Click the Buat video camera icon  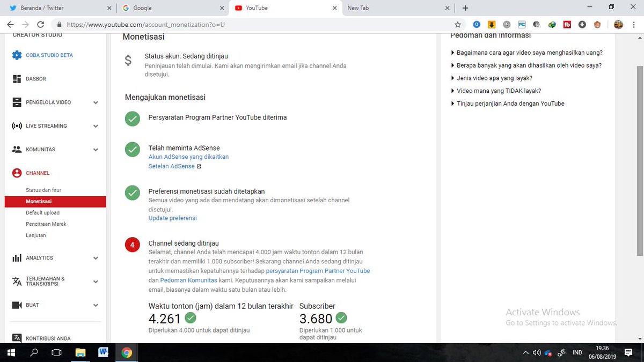(17, 305)
